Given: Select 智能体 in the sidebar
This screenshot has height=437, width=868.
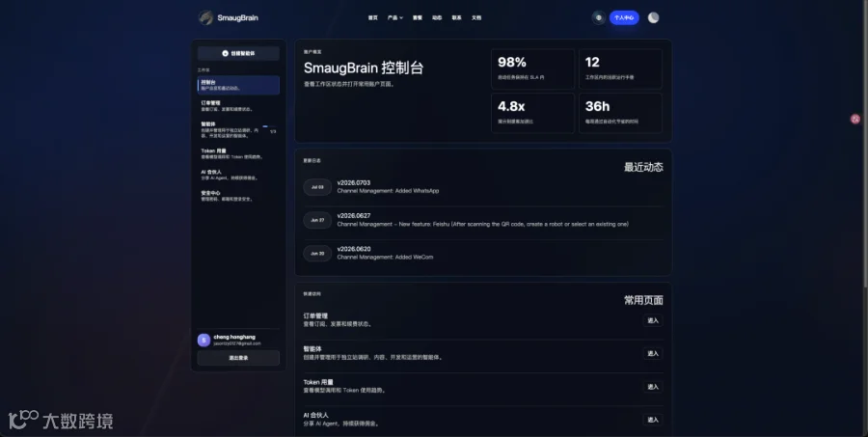Looking at the screenshot, I should [x=238, y=129].
